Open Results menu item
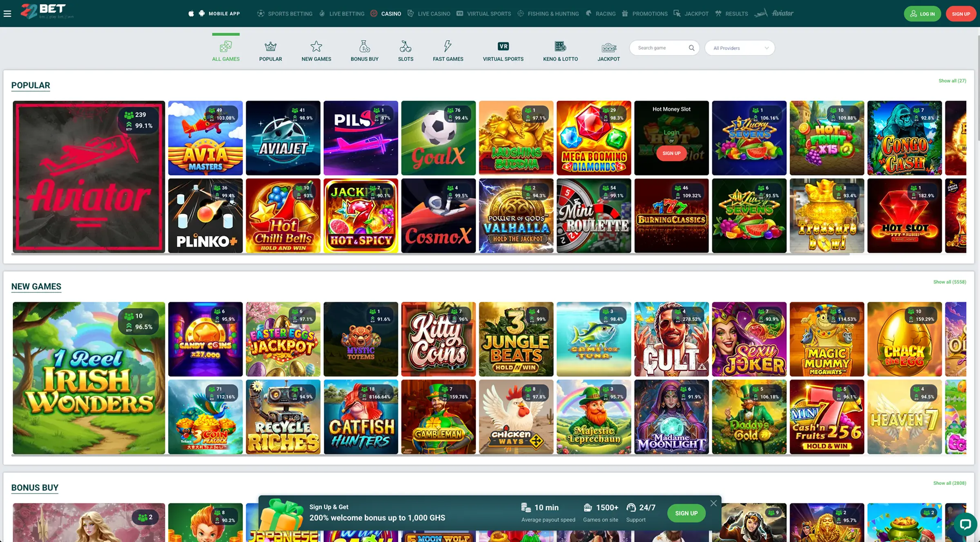Viewport: 980px width, 542px height. coord(731,13)
